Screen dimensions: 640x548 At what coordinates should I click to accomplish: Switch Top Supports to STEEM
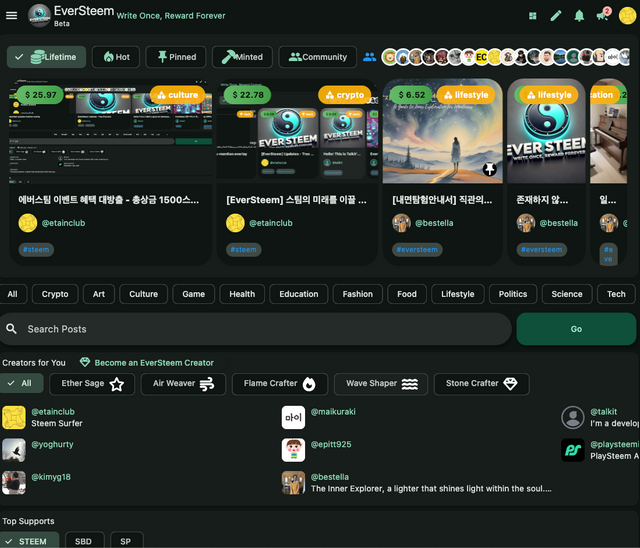click(29, 540)
